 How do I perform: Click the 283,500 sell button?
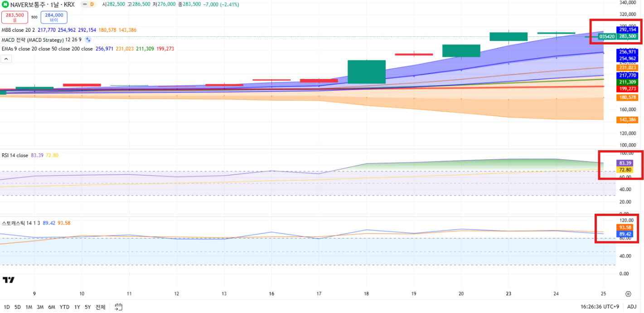(x=15, y=17)
